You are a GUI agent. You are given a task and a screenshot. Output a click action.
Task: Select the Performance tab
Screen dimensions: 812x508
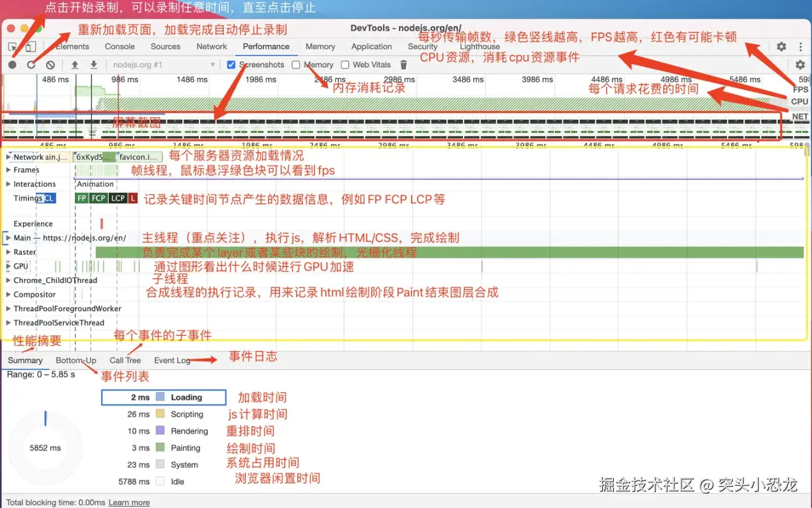[266, 47]
